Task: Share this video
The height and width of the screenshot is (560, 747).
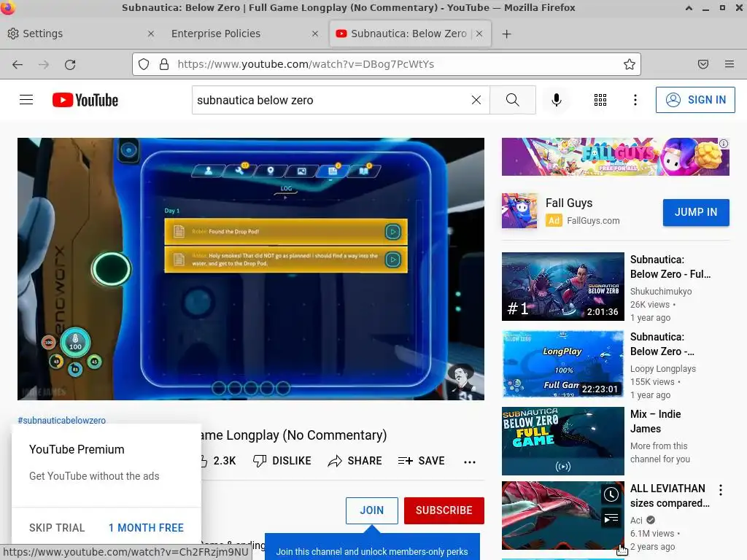Action: (355, 461)
